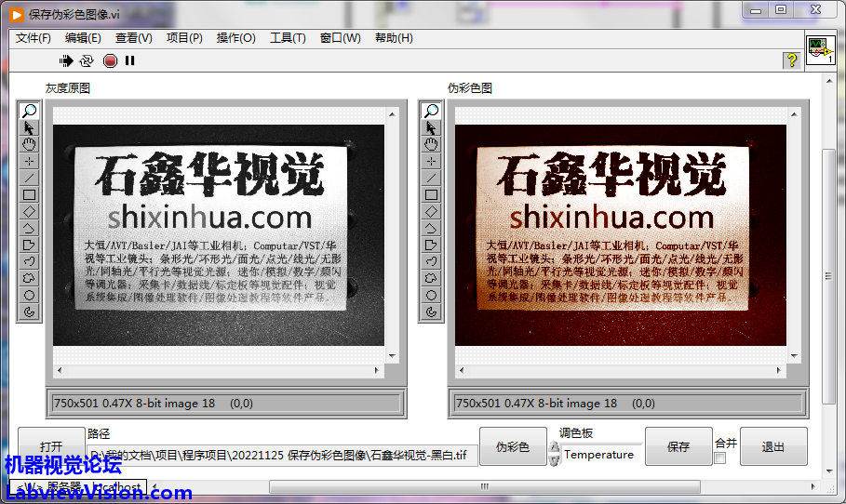
Task: Click pseudo-color image horizontal scrollbar left arrow
Action: [x=462, y=370]
